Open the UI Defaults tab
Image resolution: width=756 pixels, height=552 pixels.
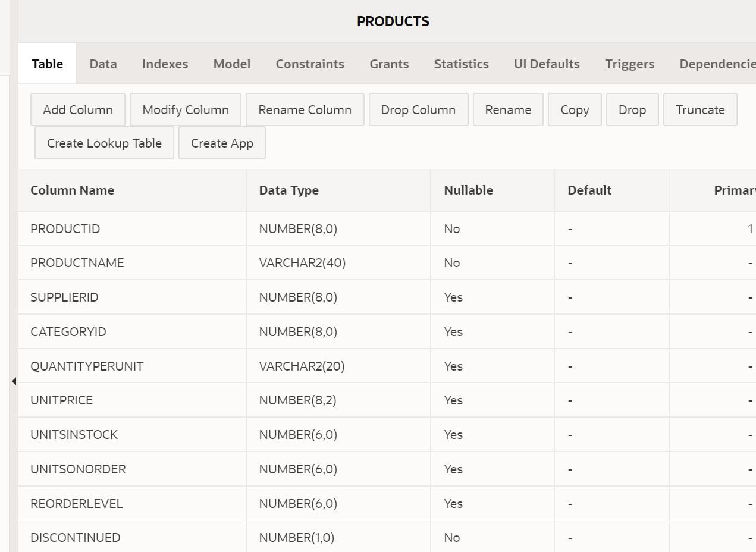547,64
